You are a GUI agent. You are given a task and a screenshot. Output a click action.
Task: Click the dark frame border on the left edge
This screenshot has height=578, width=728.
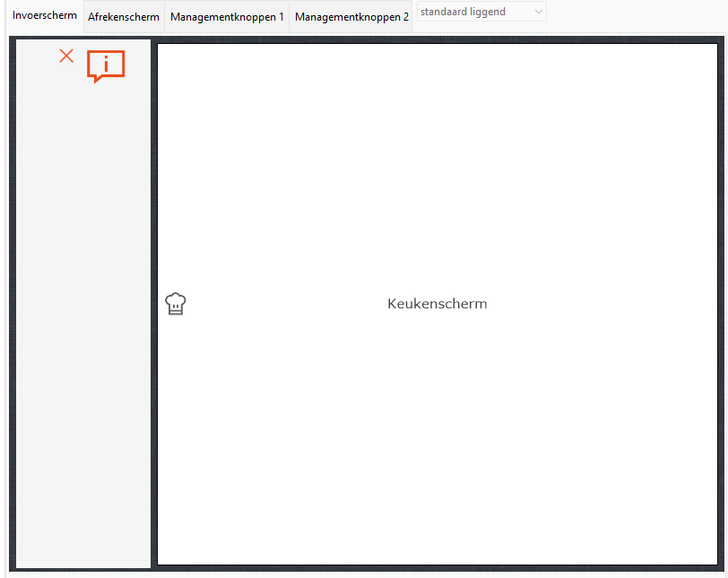[x=12, y=305]
